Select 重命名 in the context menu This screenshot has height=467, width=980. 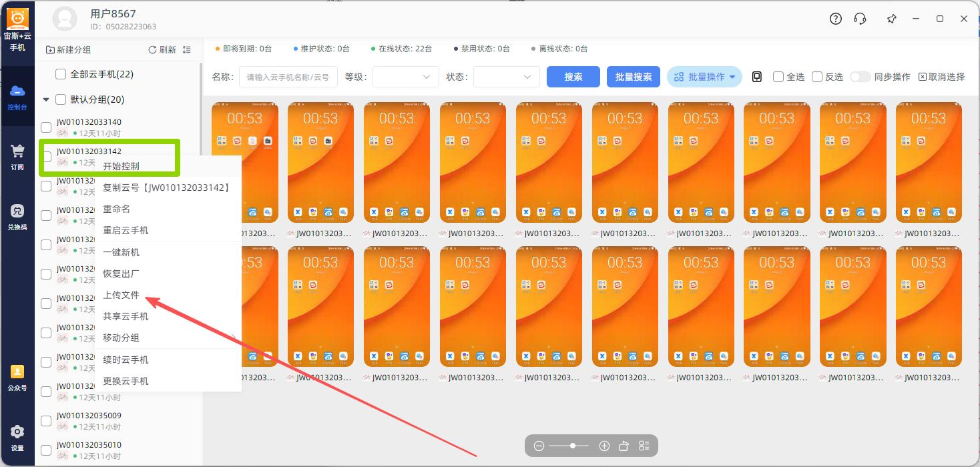coord(168,209)
